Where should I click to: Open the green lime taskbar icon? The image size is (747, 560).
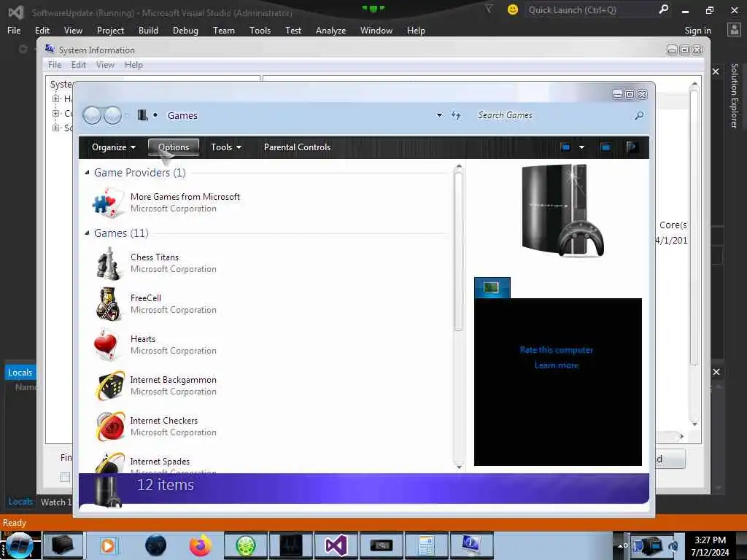coord(246,545)
